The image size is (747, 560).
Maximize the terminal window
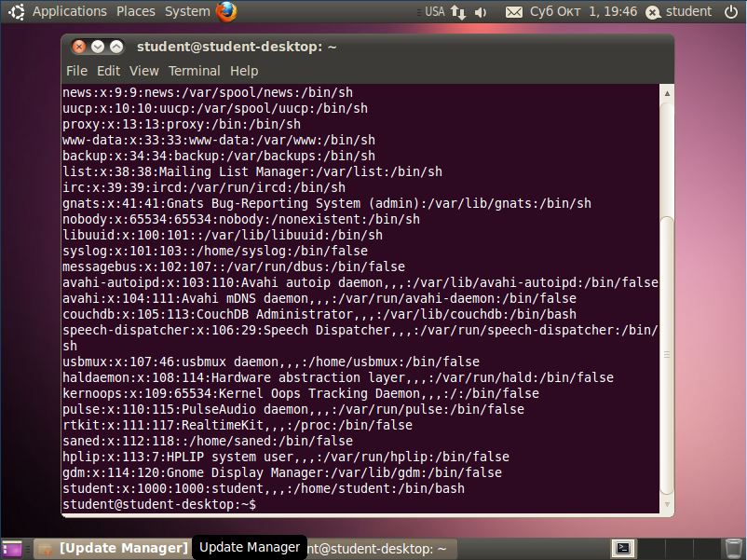(x=116, y=47)
